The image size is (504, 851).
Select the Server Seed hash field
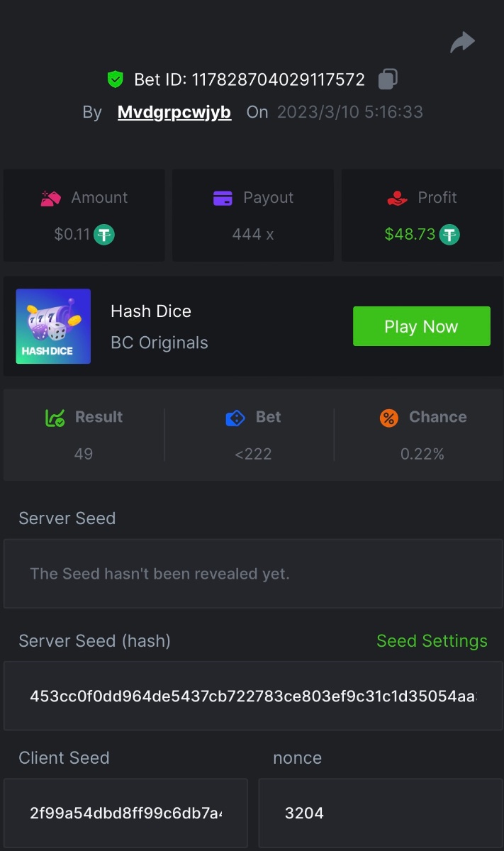pos(252,696)
